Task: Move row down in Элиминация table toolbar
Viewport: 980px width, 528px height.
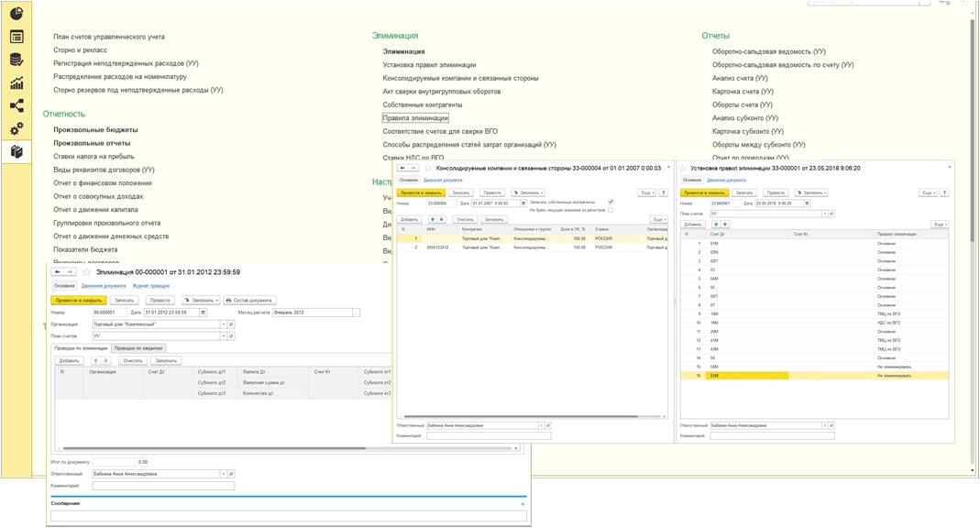Action: [x=105, y=360]
